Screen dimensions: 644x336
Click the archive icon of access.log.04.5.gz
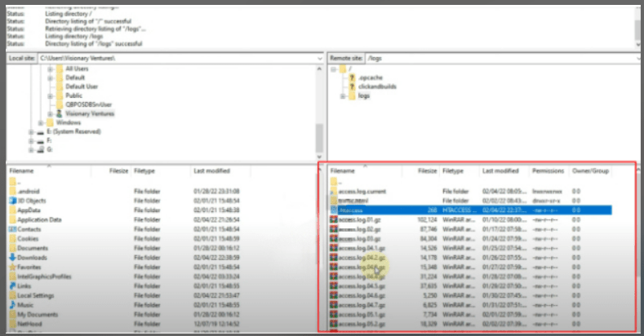coord(334,286)
